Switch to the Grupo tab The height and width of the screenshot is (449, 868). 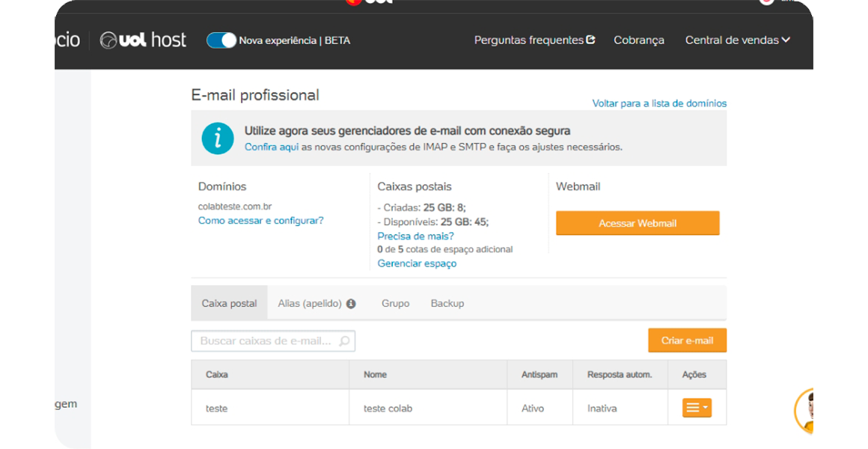395,303
